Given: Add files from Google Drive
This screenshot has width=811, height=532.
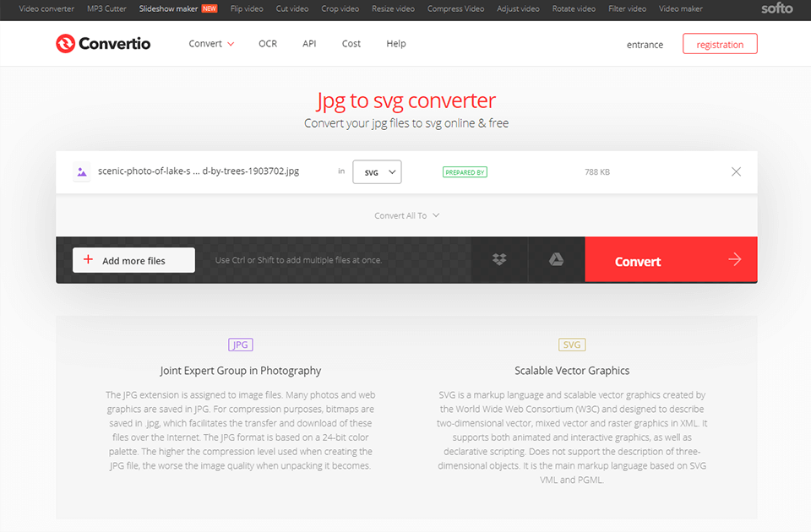Looking at the screenshot, I should click(x=556, y=260).
